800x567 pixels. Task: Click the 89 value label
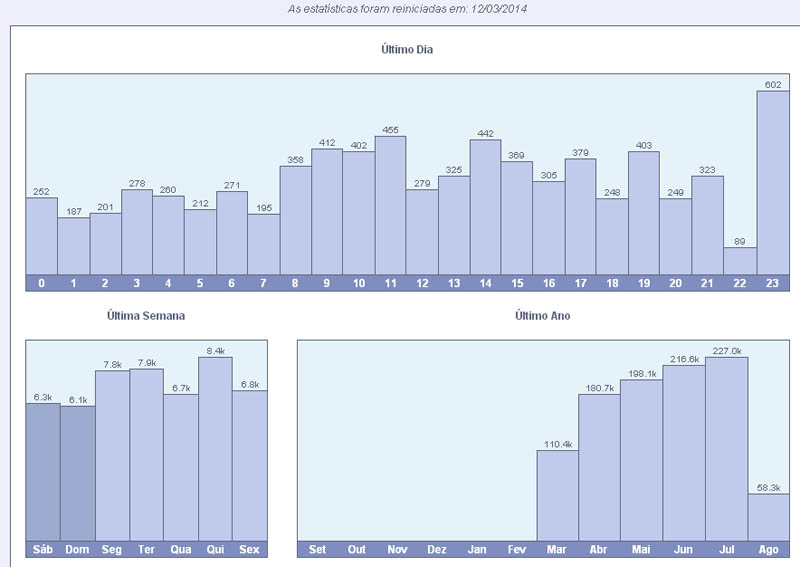(740, 241)
